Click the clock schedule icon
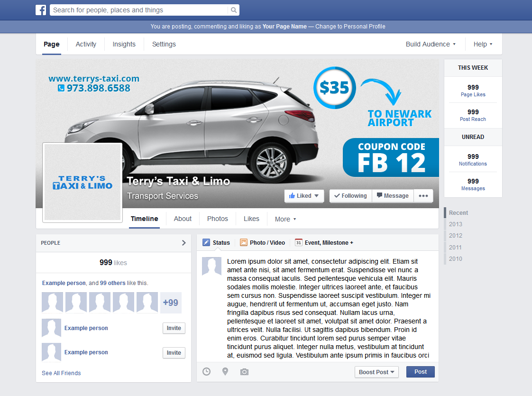Viewport: 532px width, 396px height. click(206, 371)
